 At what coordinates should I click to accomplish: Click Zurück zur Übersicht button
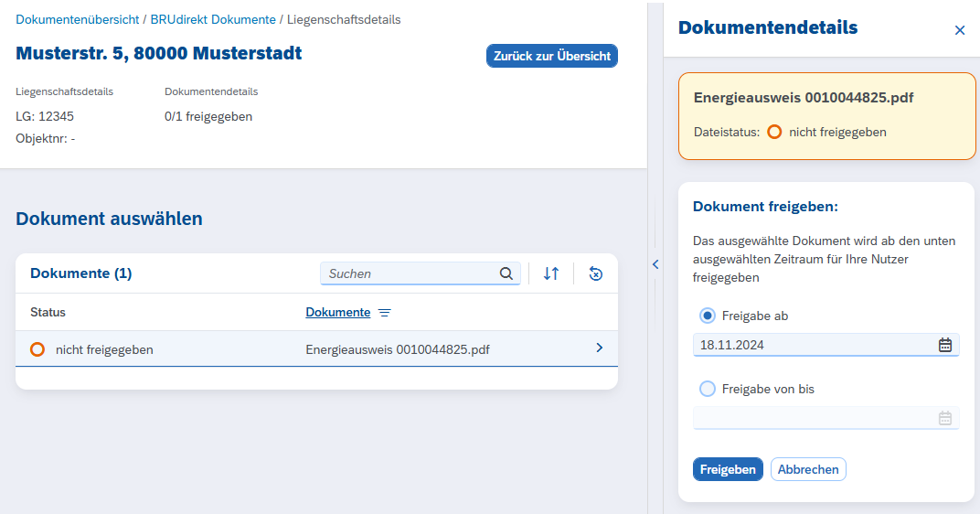552,56
